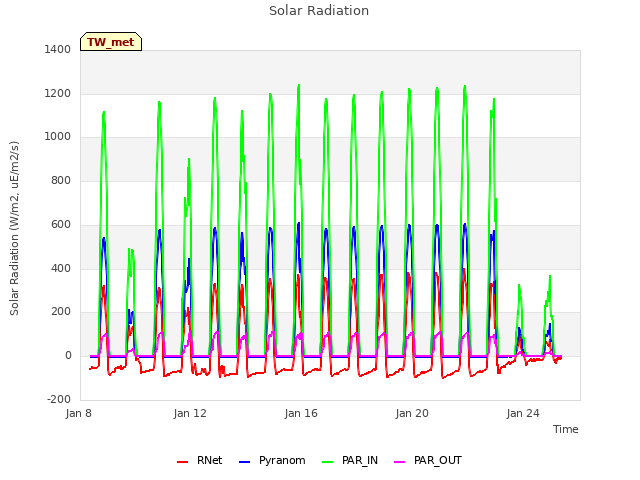
Task: Click the 1000 y-axis tick label
Action: coord(58,136)
